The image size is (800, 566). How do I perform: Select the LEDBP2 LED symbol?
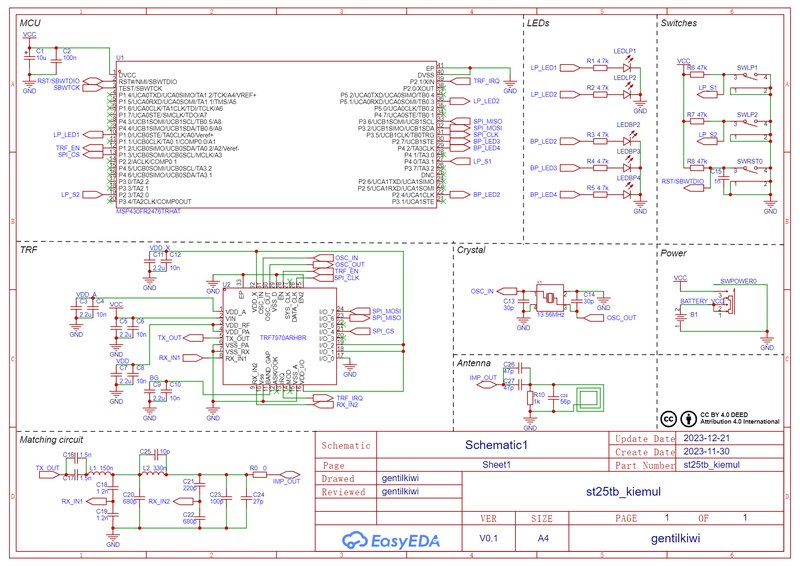pyautogui.click(x=628, y=140)
